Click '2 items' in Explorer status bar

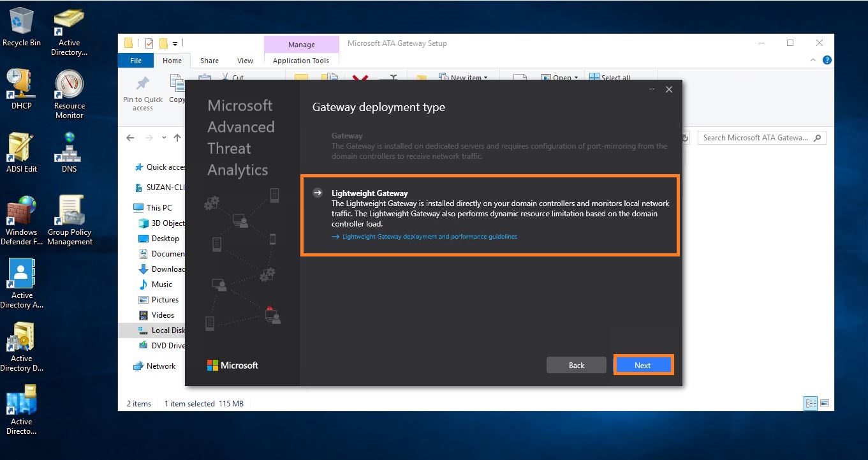click(x=139, y=404)
